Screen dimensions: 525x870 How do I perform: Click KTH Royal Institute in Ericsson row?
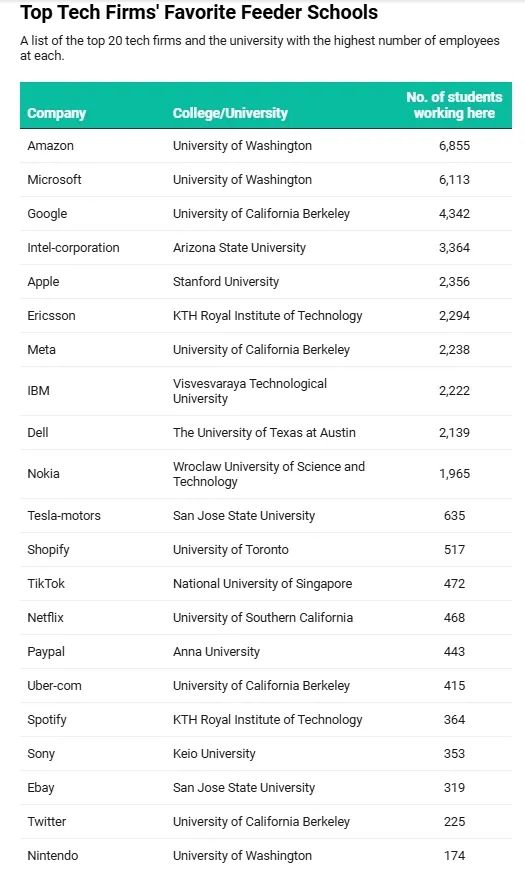click(267, 316)
